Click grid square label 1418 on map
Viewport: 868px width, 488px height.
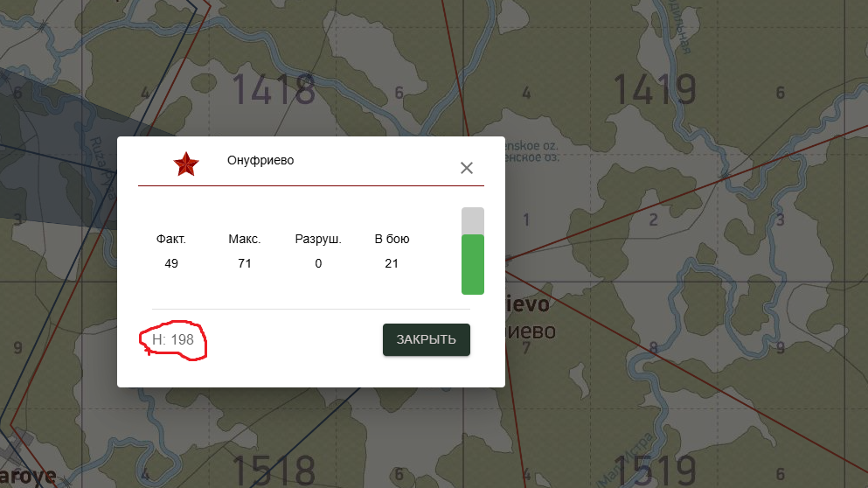[x=274, y=89]
